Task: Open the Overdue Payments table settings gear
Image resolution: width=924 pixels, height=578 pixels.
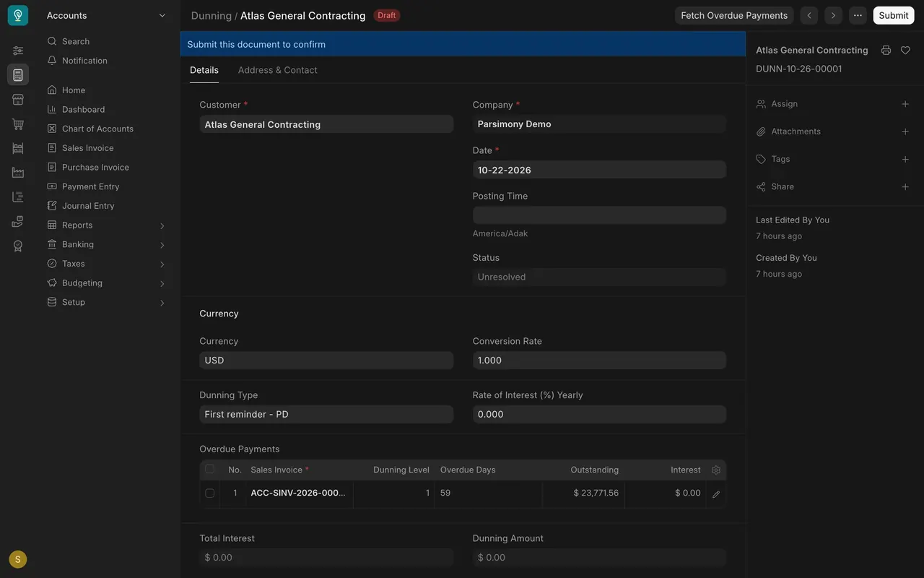Action: tap(716, 470)
